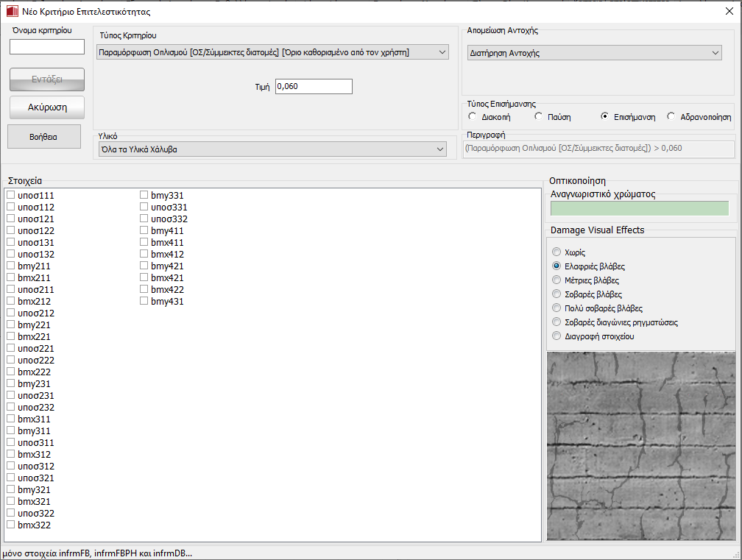742x560 pixels.
Task: Choose Διαγραφή στοιχείου visual effect option
Action: coord(556,336)
